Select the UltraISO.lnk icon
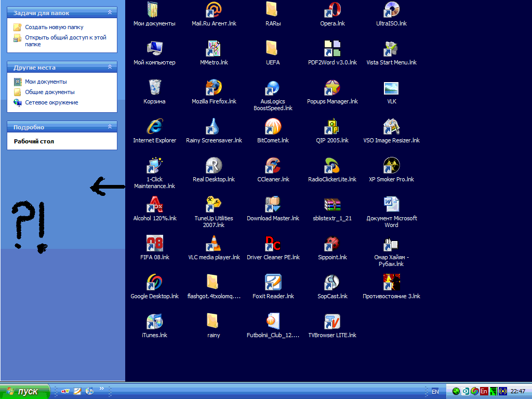Screen dimensions: 532x399 pyautogui.click(x=391, y=10)
